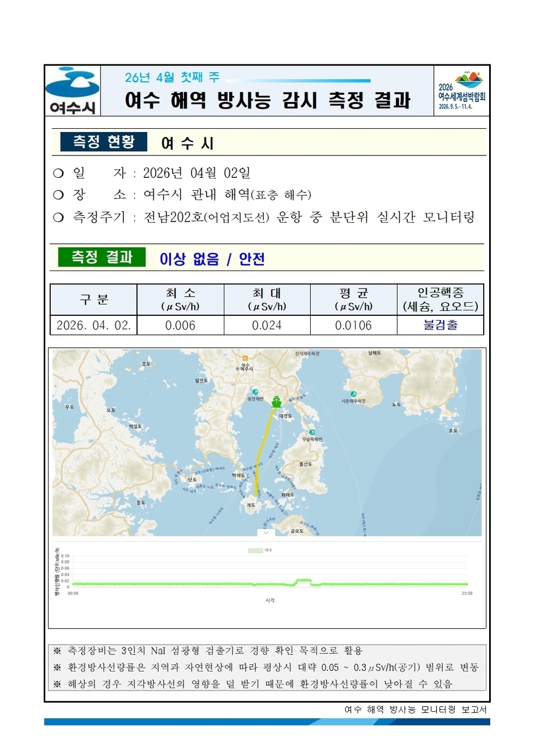Click the '전남202호' measurement cycle text
The image size is (535, 756).
173,217
